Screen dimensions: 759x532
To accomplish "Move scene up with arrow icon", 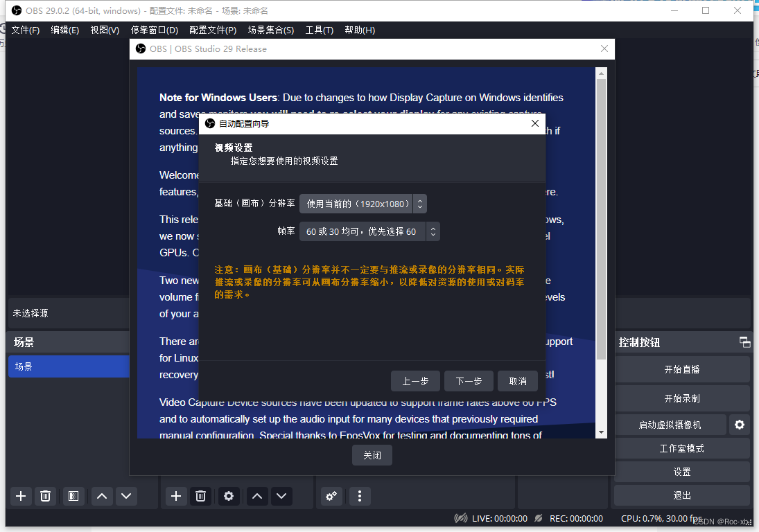I will 102,496.
